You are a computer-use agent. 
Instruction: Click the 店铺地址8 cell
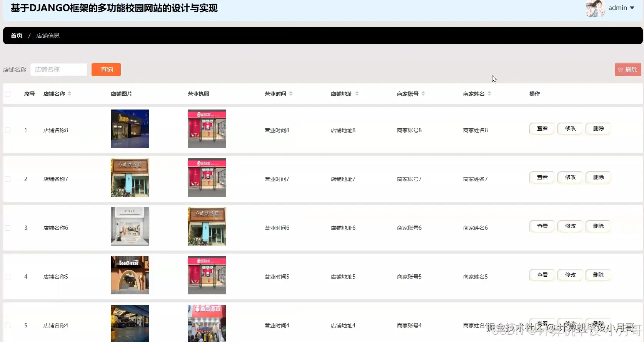tap(343, 130)
